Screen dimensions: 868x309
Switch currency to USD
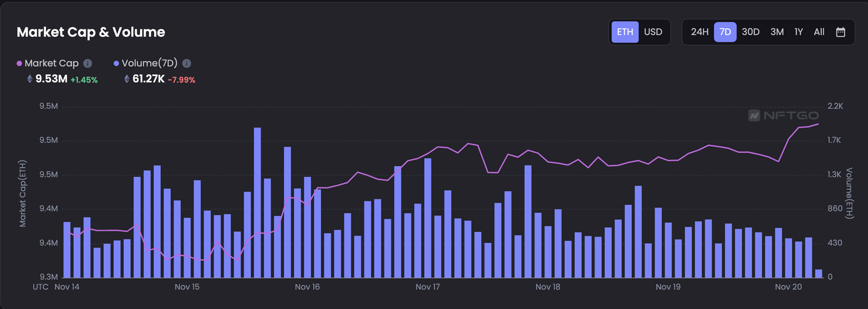click(x=653, y=32)
